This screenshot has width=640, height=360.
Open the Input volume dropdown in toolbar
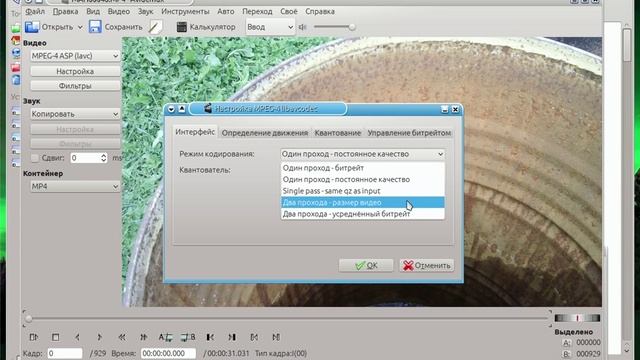[x=270, y=27]
